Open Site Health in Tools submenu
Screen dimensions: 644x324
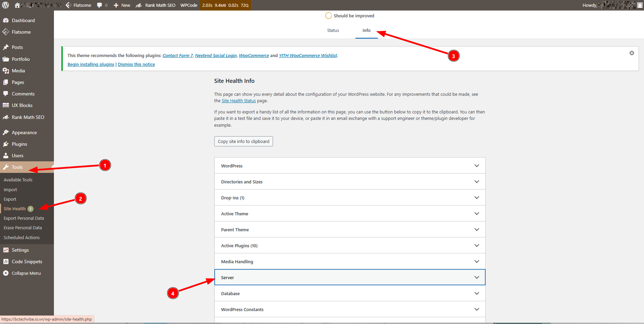[15, 209]
